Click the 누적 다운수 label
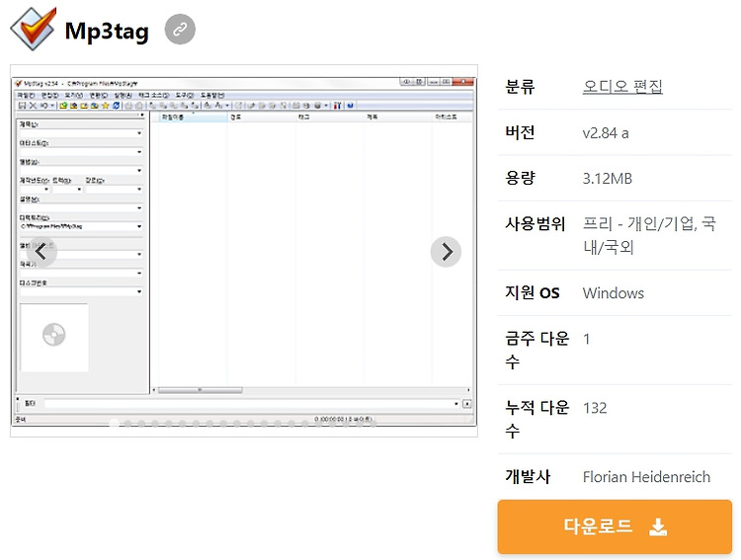The height and width of the screenshot is (560, 741). (x=536, y=419)
